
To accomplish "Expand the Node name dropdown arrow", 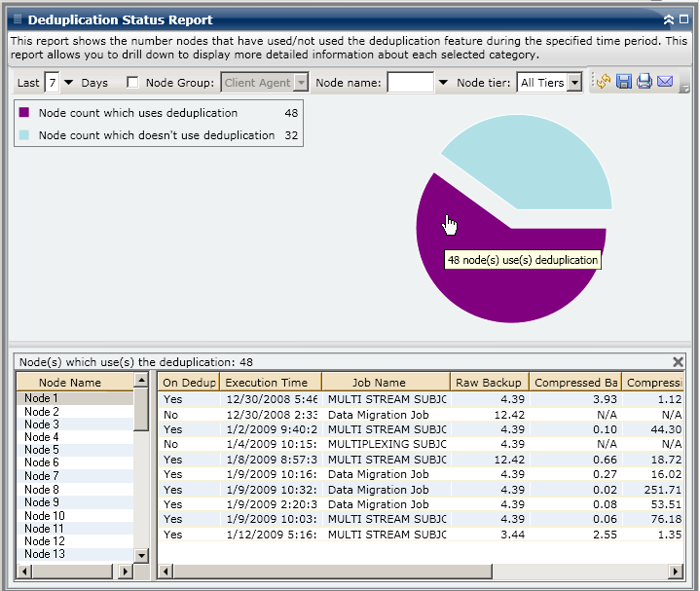I will (x=443, y=84).
